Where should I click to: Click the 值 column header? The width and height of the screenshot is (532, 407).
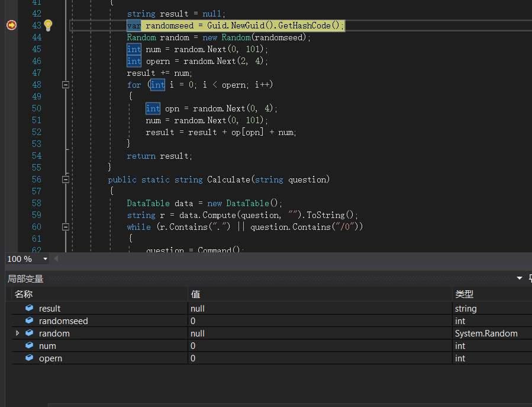coord(195,294)
